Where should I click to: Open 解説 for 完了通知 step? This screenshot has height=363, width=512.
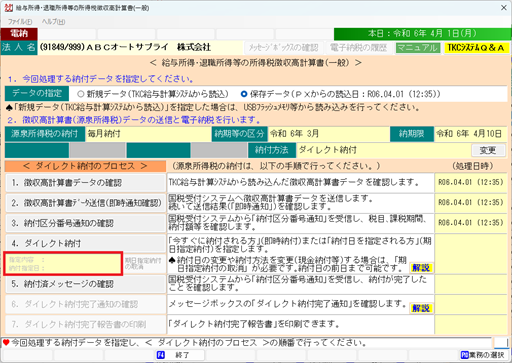click(x=421, y=308)
